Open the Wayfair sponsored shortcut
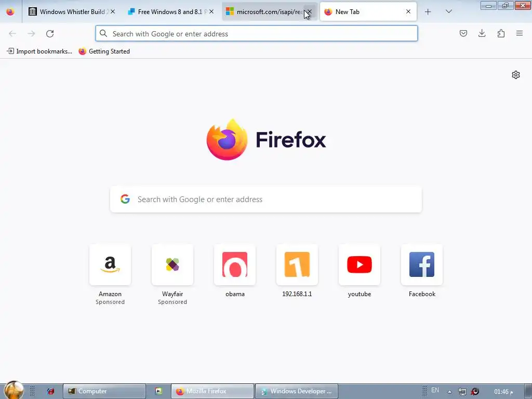The image size is (532, 399). tap(172, 264)
